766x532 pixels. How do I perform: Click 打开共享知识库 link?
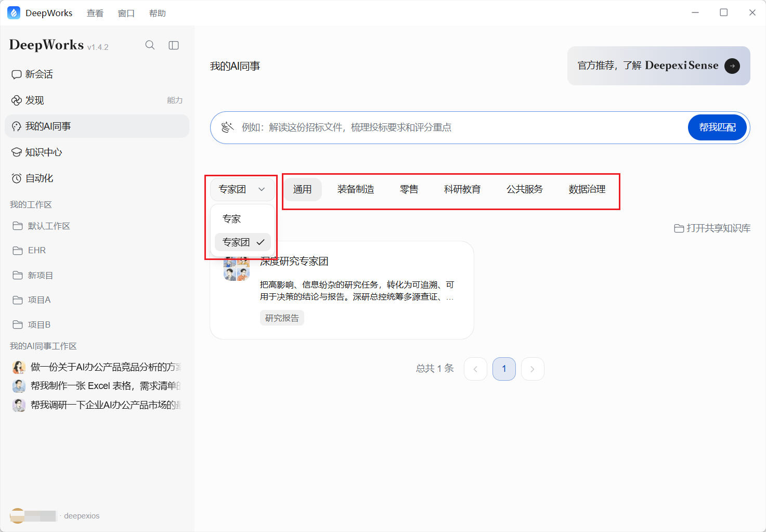712,228
